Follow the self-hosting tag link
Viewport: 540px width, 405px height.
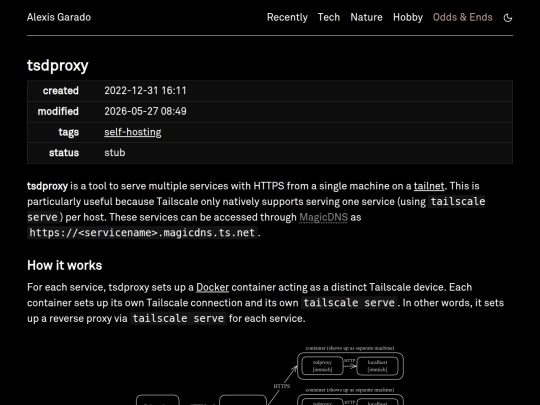click(x=133, y=132)
